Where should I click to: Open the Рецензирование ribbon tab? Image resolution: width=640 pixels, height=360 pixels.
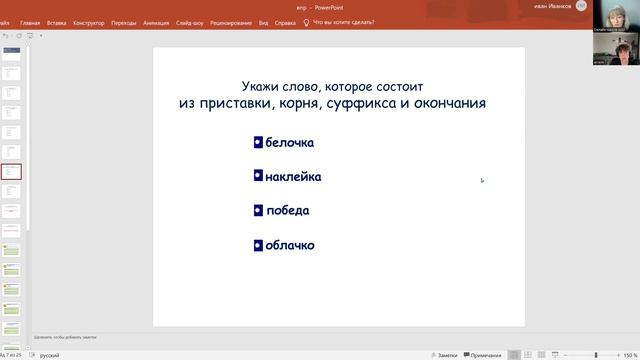point(231,23)
